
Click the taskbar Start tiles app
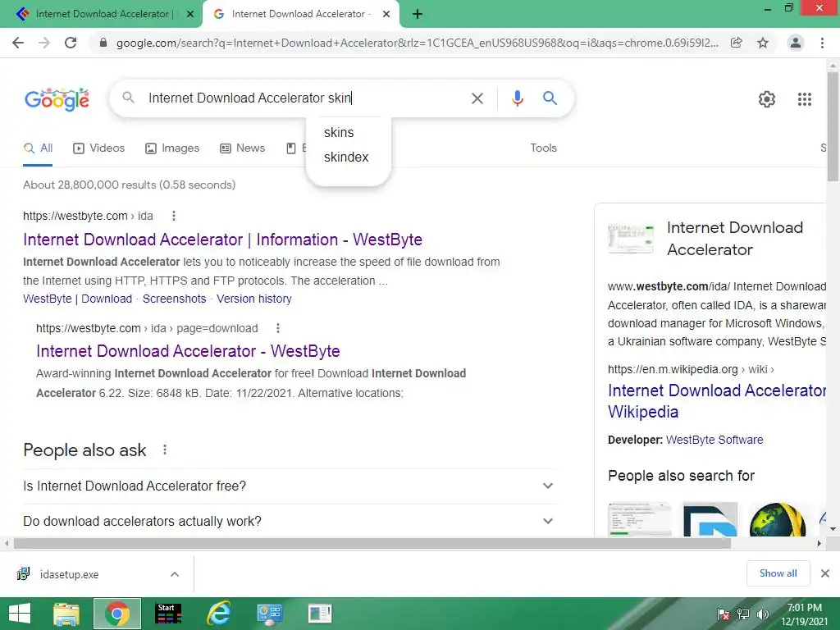click(168, 614)
